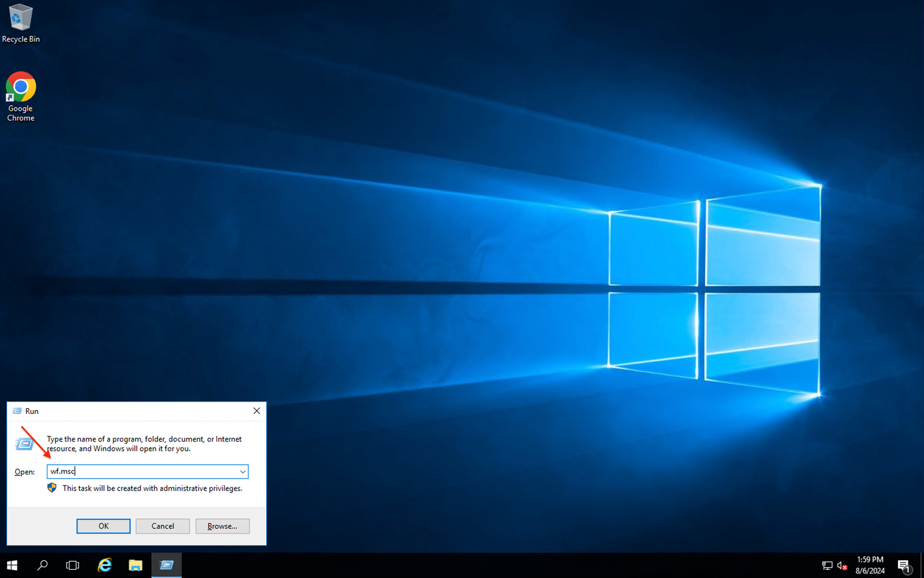Confirm with the OK button

tap(103, 526)
